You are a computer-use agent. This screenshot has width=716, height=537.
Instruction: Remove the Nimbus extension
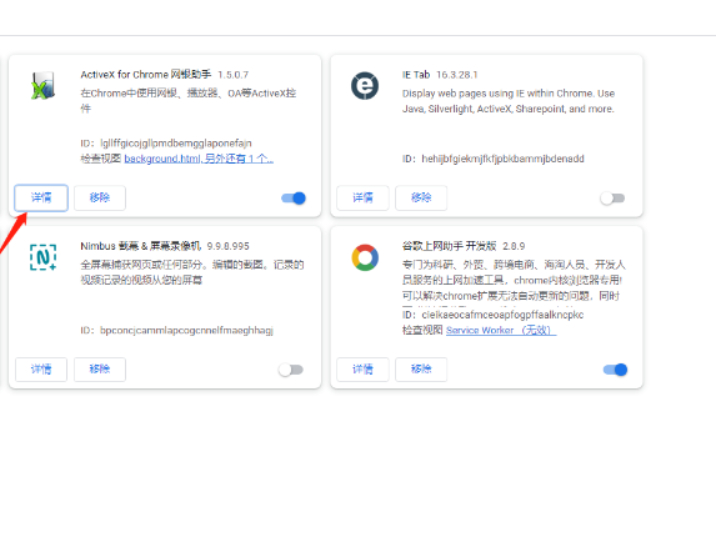[100, 369]
